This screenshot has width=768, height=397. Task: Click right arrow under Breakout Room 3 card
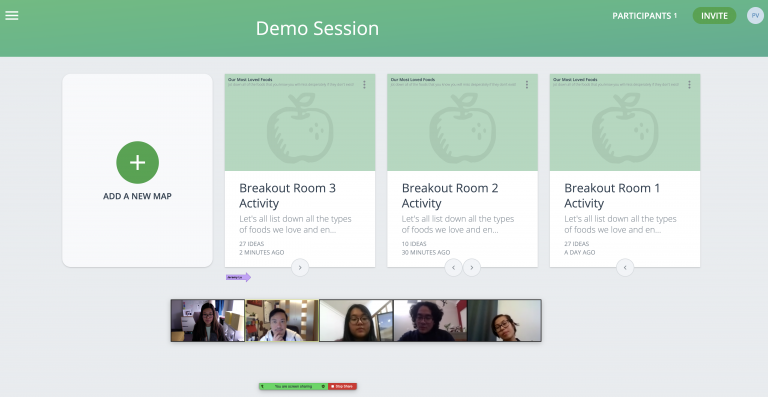pyautogui.click(x=300, y=268)
